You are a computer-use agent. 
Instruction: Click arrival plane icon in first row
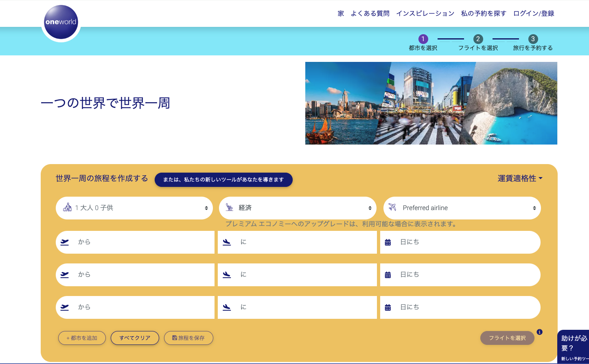click(x=227, y=242)
